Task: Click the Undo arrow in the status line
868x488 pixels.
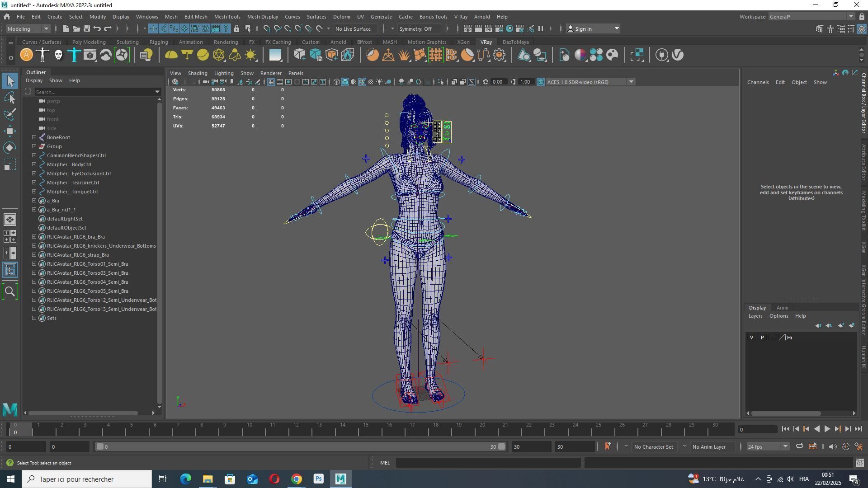Action: pyautogui.click(x=97, y=29)
